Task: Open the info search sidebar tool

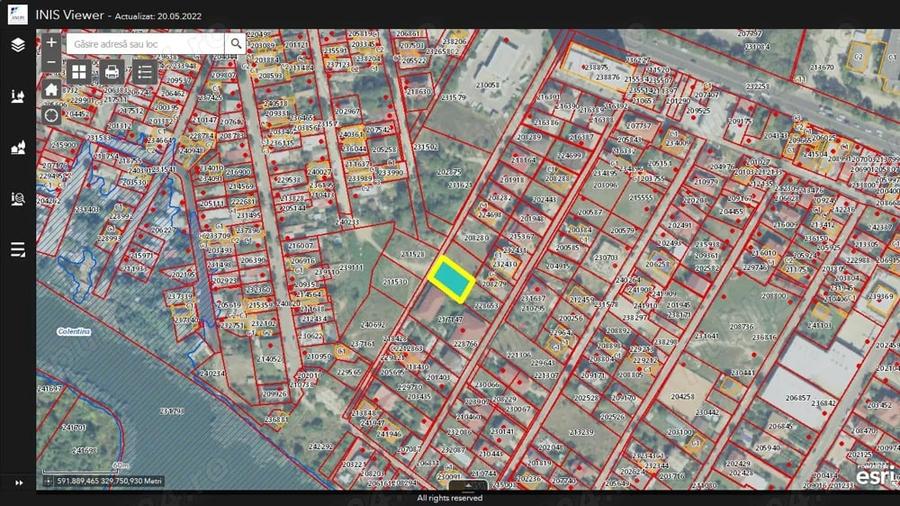Action: [x=18, y=198]
